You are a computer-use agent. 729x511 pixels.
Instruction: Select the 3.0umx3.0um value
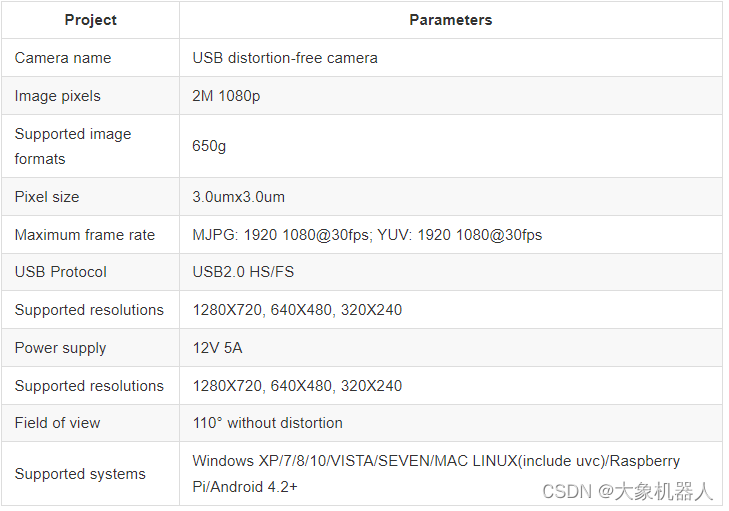point(239,197)
